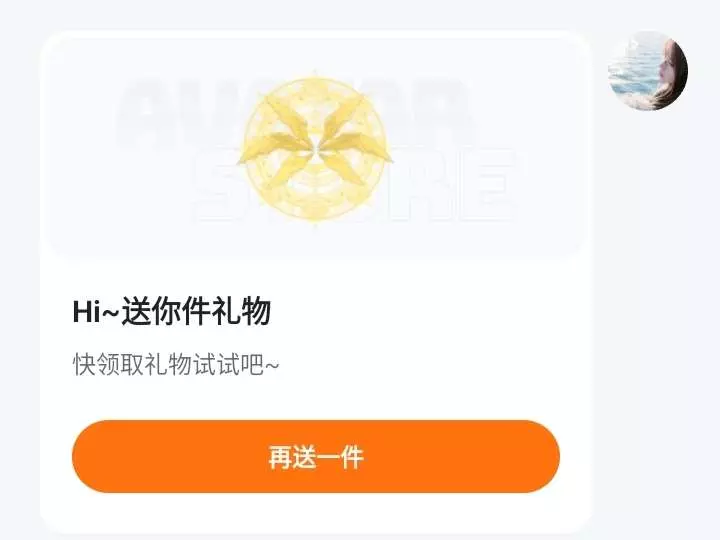Screen dimensions: 720x540
Task: Open the Hi~送你件礼物 gift title
Action: (172, 311)
